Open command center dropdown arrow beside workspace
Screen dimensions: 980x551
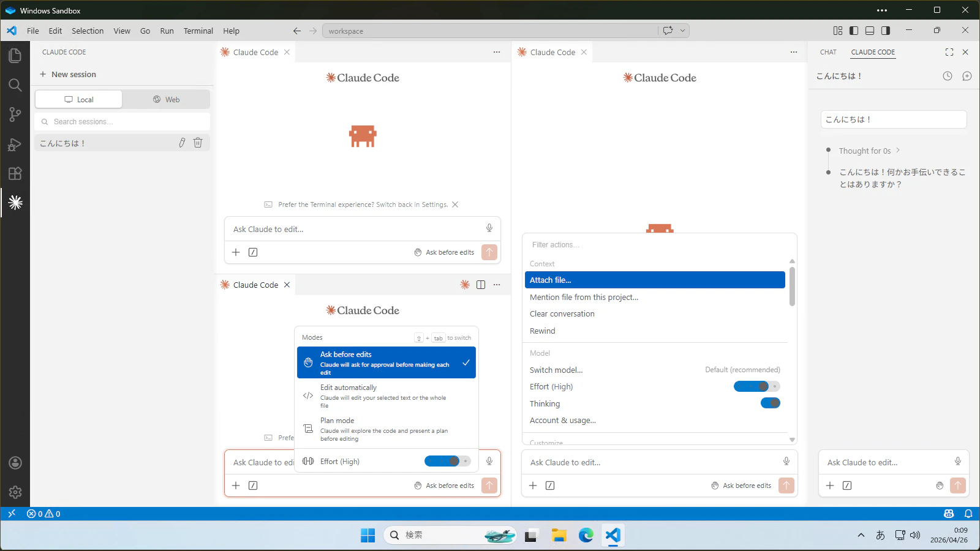(x=682, y=31)
